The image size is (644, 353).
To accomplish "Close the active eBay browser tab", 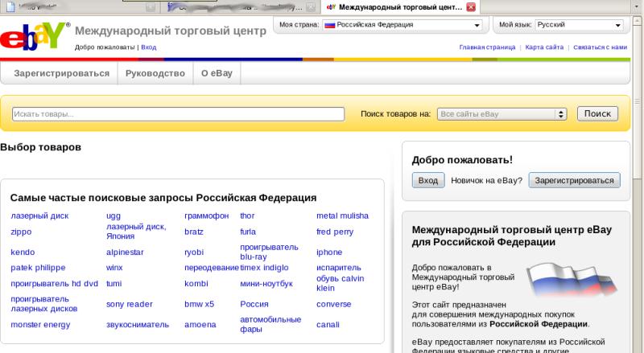I will click(x=471, y=7).
